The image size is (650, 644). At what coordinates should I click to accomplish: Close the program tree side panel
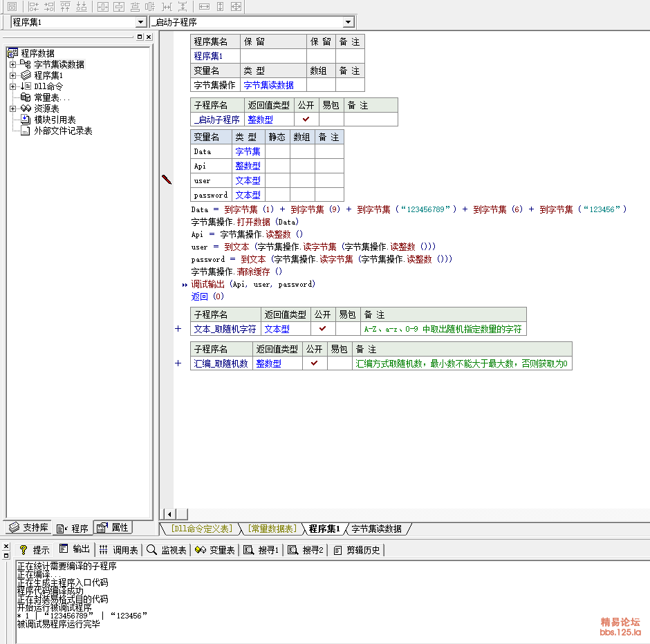pos(149,37)
